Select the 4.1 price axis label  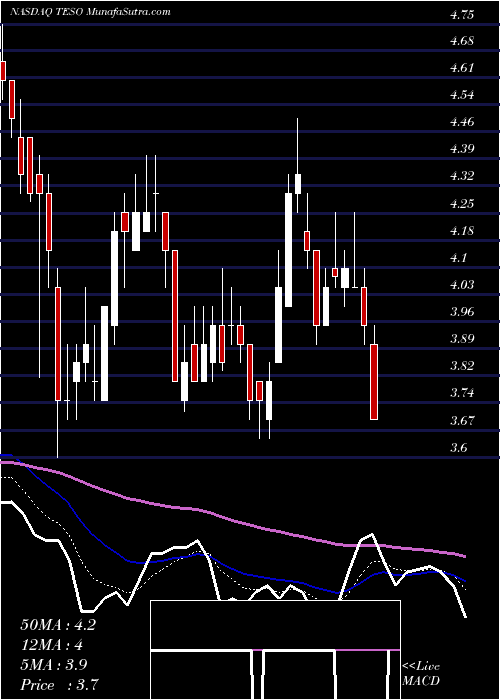(x=458, y=258)
